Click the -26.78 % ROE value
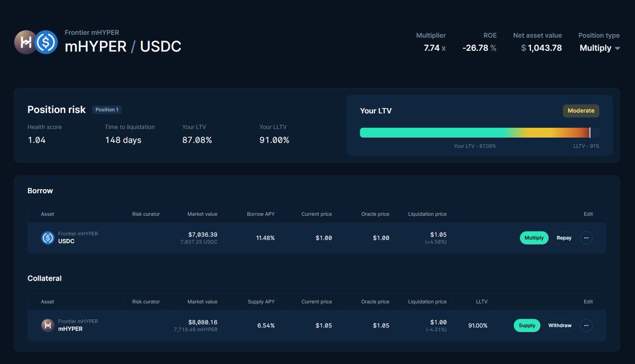Viewport: 635px width, 364px height. click(479, 48)
